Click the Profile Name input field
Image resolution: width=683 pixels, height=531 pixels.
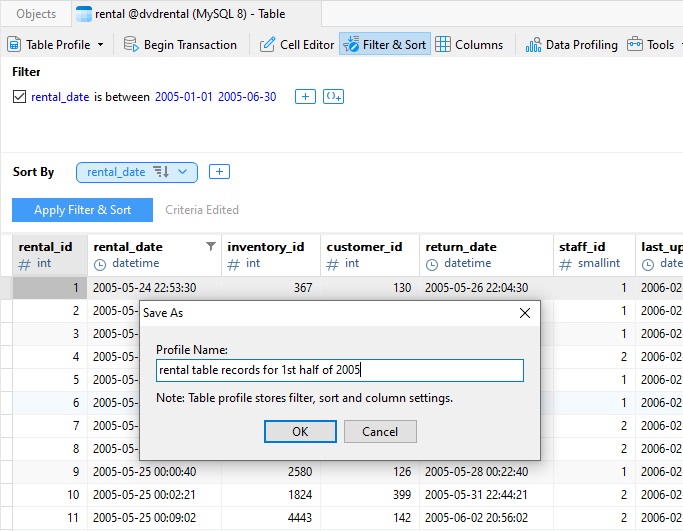pos(340,370)
